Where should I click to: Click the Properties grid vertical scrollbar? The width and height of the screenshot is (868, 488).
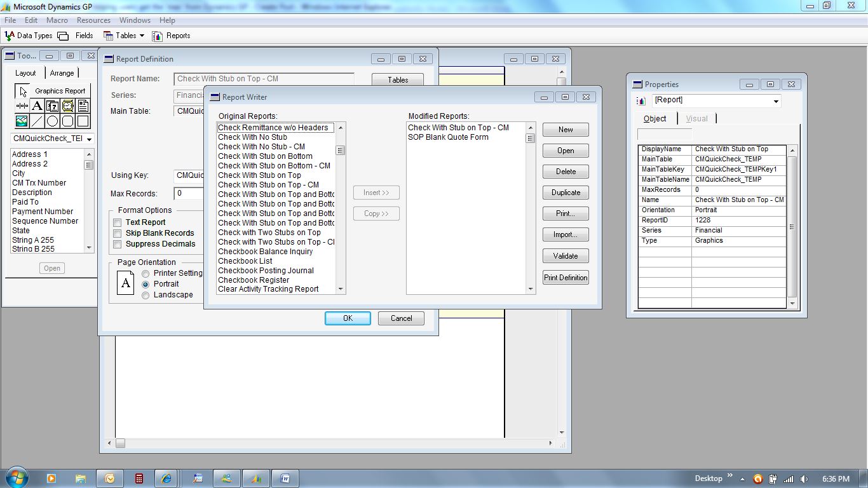[792, 226]
